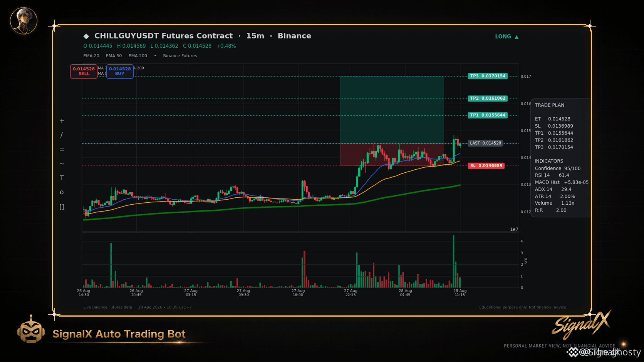The height and width of the screenshot is (362, 644).
Task: Click the plus crosshair tool icon
Action: click(62, 121)
